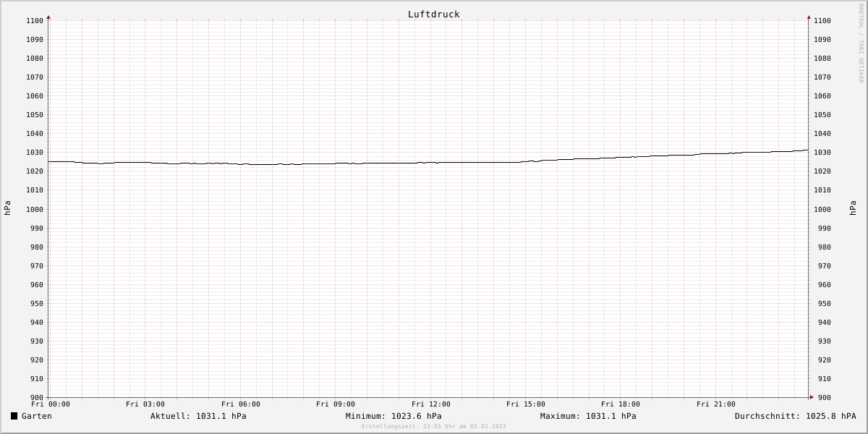Image resolution: width=868 pixels, height=434 pixels.
Task: Click the Fri 18:00 time axis label
Action: click(621, 404)
